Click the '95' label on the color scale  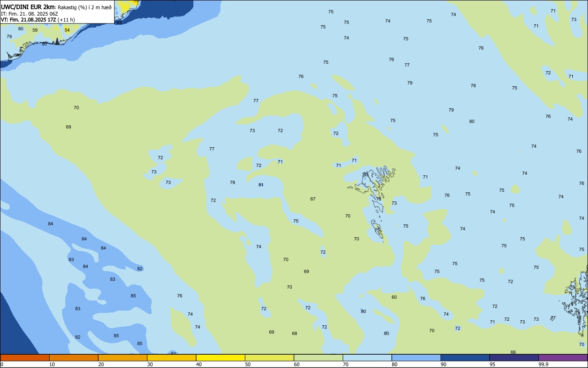[492, 364]
